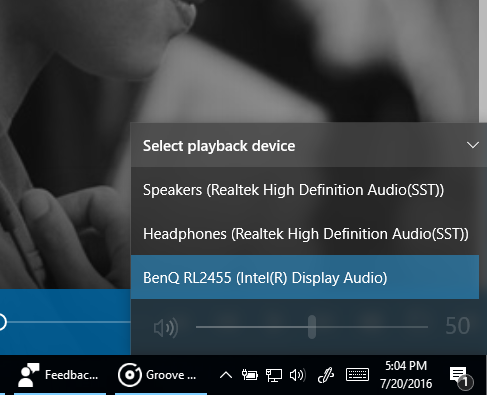Show the touch keyboard icon
The image size is (487, 395).
(x=357, y=375)
